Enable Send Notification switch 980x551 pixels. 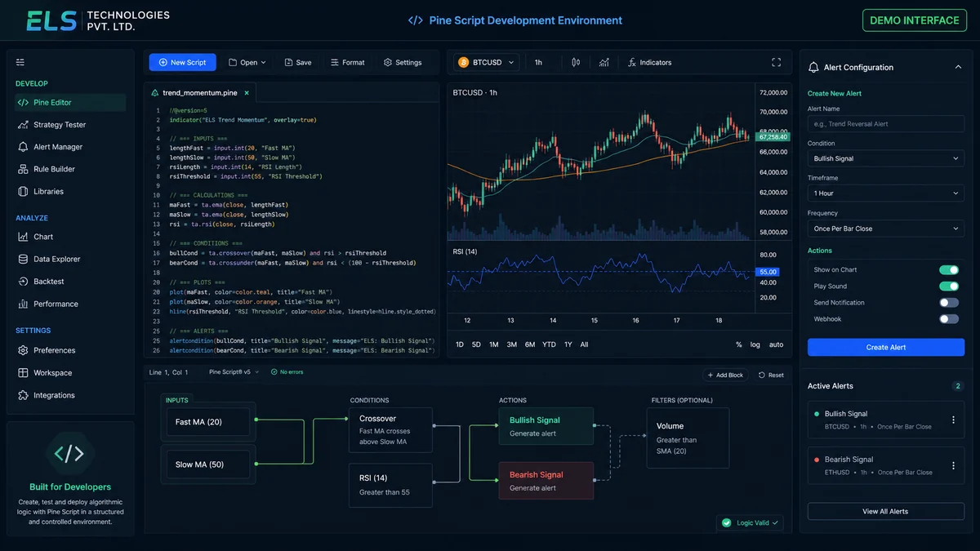click(x=949, y=303)
